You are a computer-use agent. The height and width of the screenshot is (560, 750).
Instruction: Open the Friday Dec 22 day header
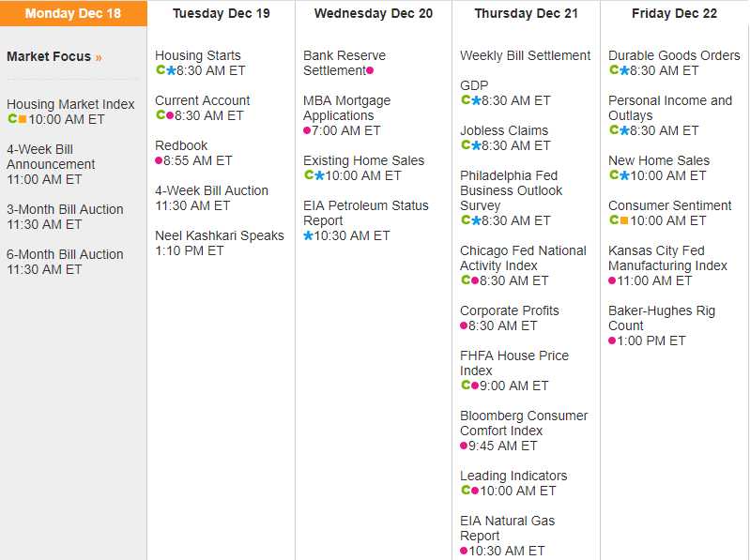[x=674, y=13]
